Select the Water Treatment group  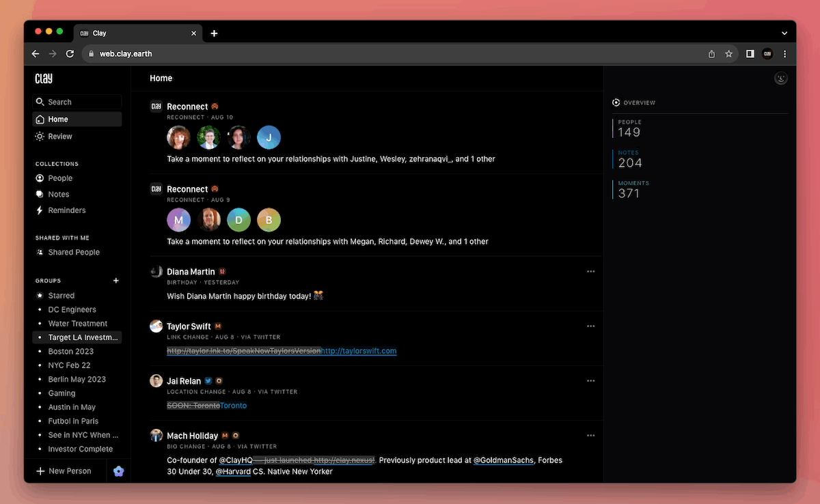[x=77, y=324]
